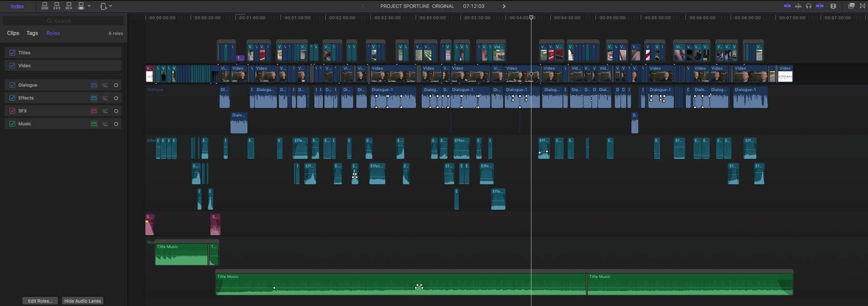868x306 pixels.
Task: Click the keyframe cluster on the long Title Music middle
Action: click(419, 286)
